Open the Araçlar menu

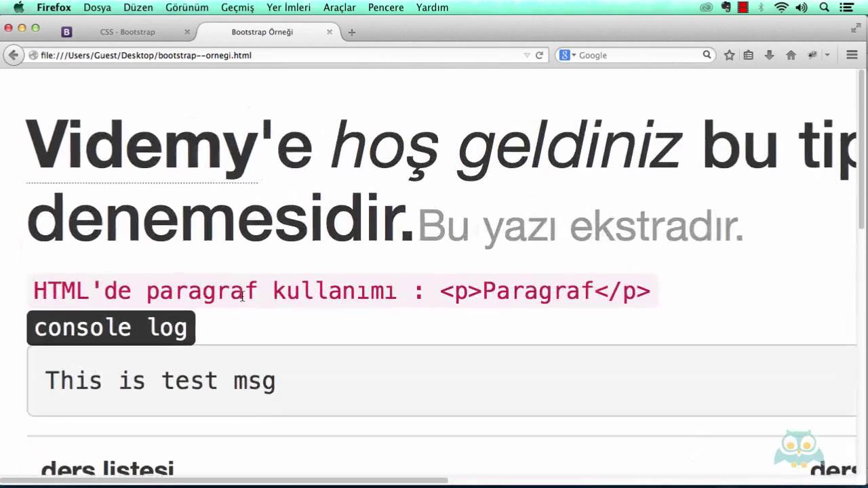[340, 7]
